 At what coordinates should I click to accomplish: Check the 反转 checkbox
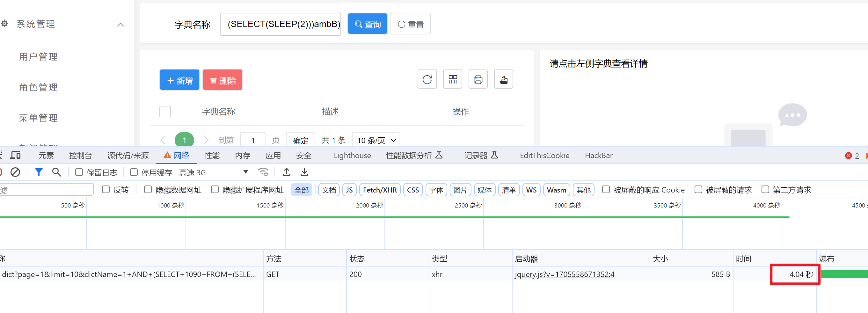[x=106, y=189]
